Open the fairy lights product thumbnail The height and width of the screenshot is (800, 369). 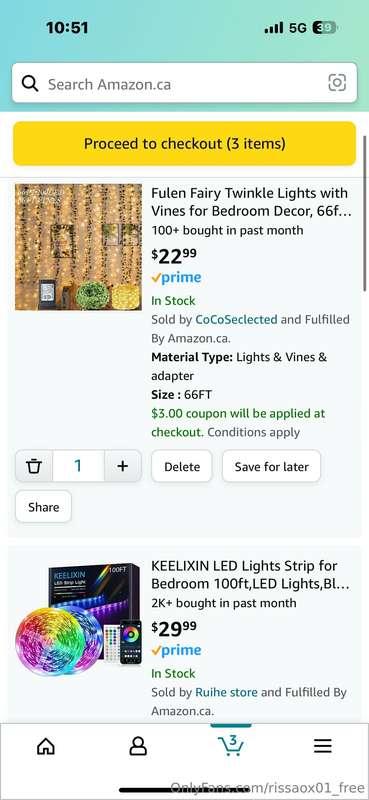pos(79,247)
